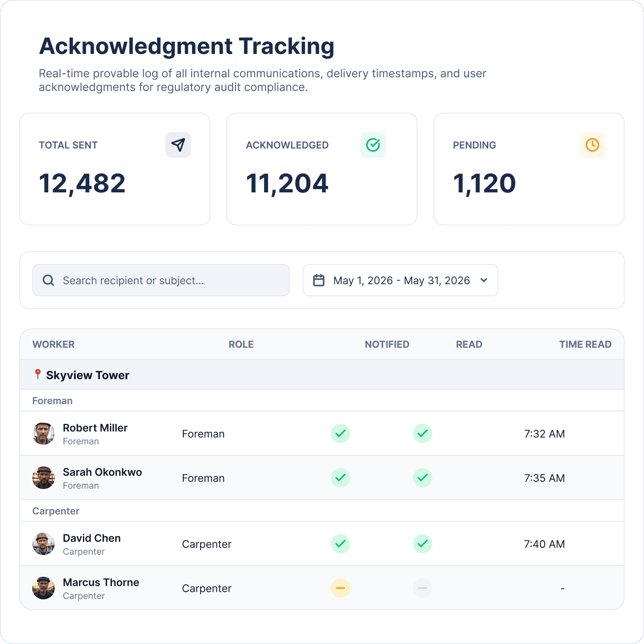Screen dimensions: 644x644
Task: Open Robert Miller's avatar photo
Action: click(x=43, y=433)
